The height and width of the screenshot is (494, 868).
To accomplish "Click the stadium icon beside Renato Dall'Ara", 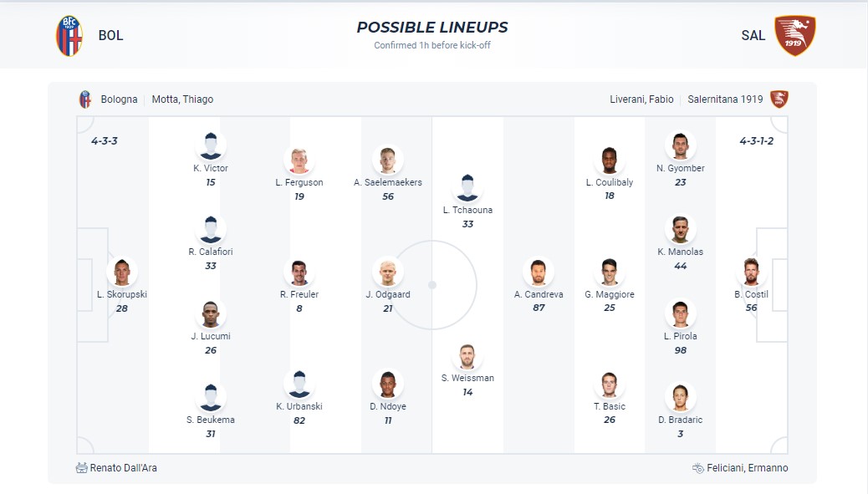I will [x=82, y=468].
